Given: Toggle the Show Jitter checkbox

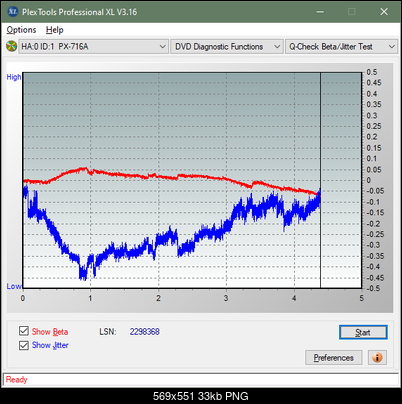Looking at the screenshot, I should [x=24, y=345].
